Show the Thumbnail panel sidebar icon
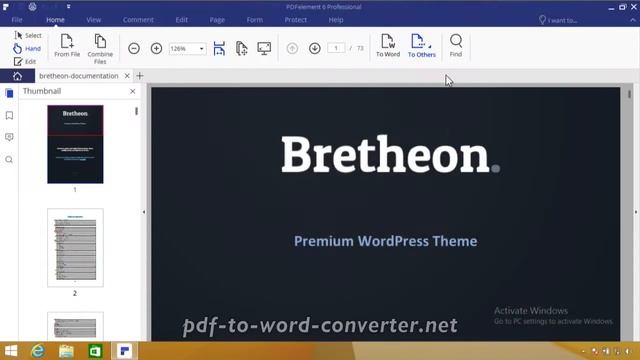640x360 pixels. [x=9, y=93]
